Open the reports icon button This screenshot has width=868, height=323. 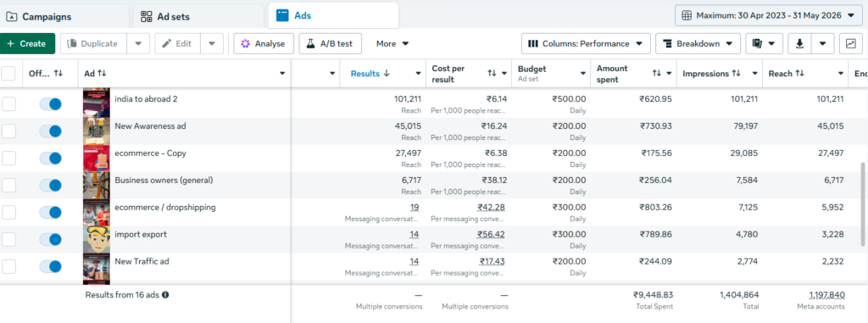point(764,44)
